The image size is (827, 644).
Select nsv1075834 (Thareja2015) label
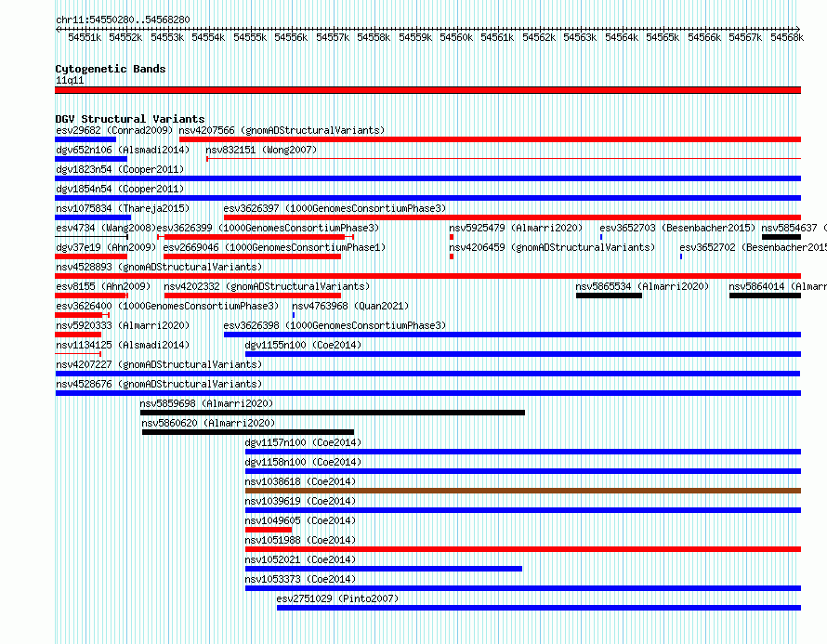click(123, 208)
